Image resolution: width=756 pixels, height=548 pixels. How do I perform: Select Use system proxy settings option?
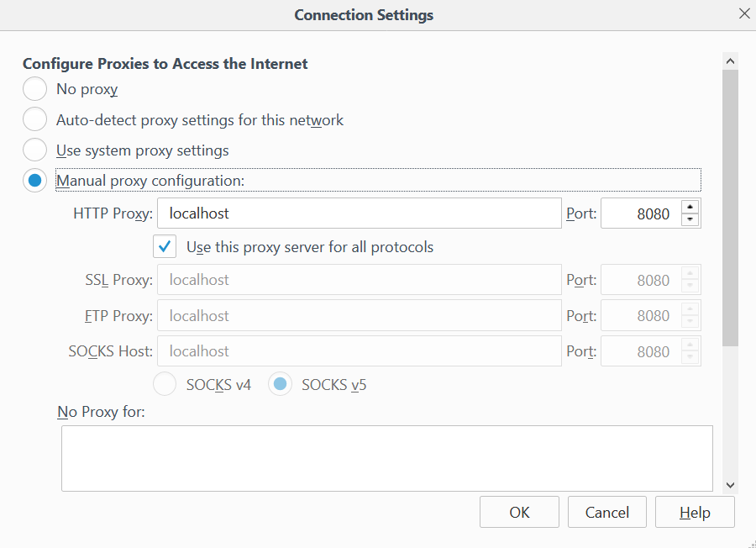(x=35, y=150)
